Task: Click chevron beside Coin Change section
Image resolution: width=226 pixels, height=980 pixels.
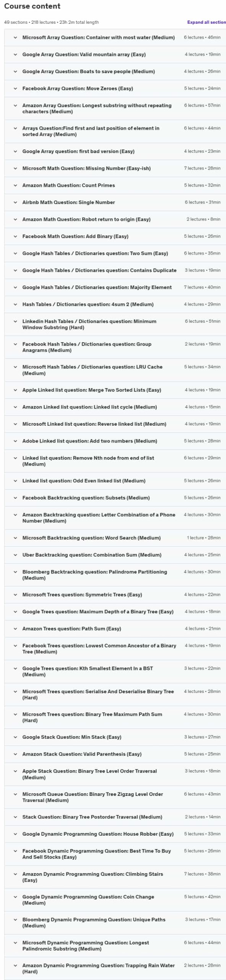Action: (15, 897)
